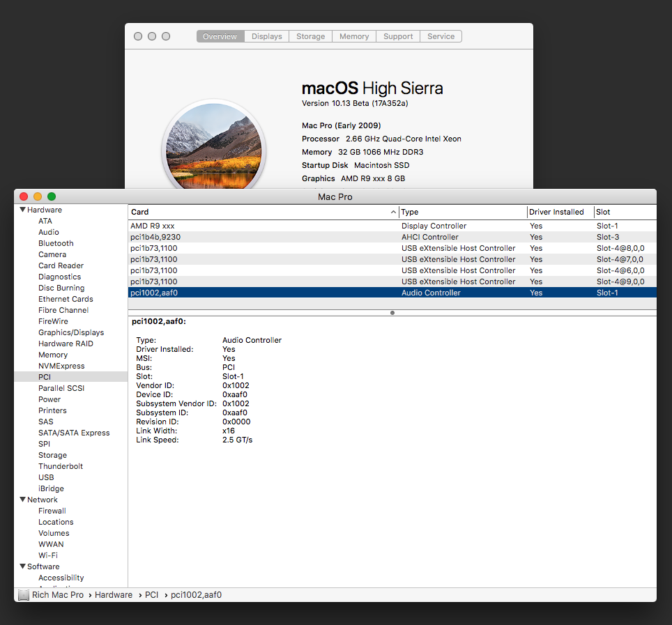Select Firewall under Network

point(52,511)
